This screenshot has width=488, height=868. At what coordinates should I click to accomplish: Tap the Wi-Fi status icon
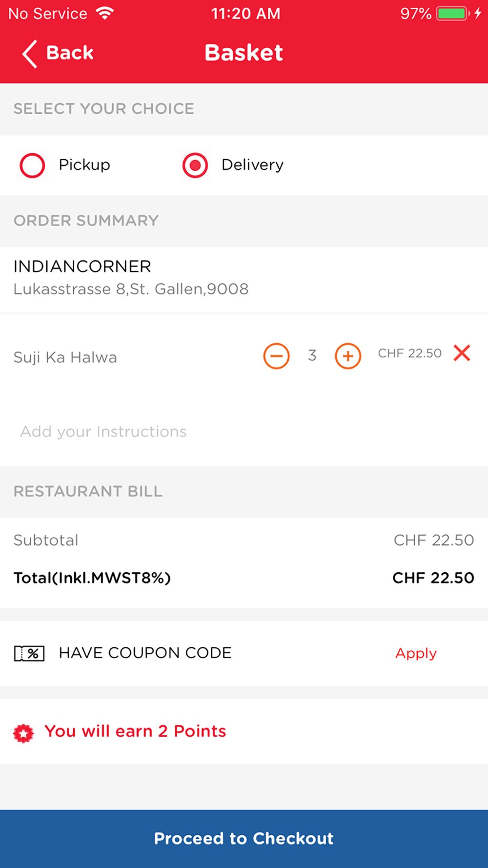click(x=105, y=13)
